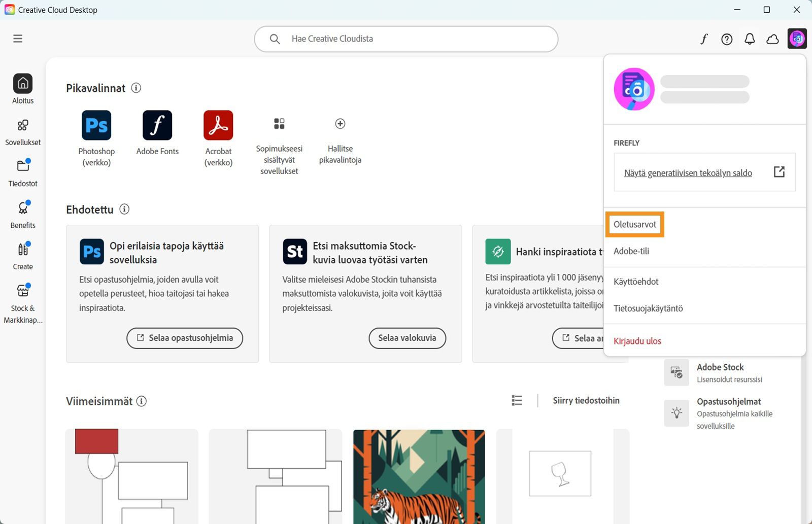Open external link icon for Firefly saldo
The width and height of the screenshot is (812, 524).
pyautogui.click(x=779, y=172)
